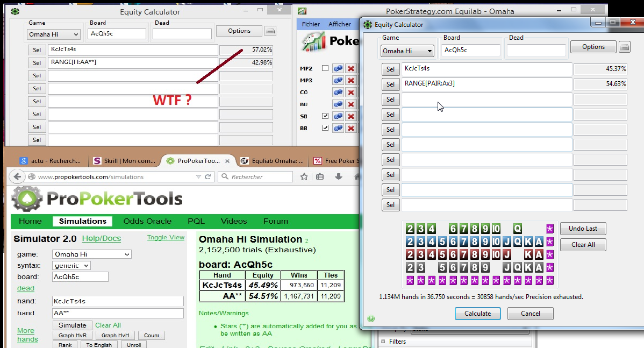Image resolution: width=644 pixels, height=348 pixels.
Task: Open the Odds Oracle site tab
Action: click(147, 221)
